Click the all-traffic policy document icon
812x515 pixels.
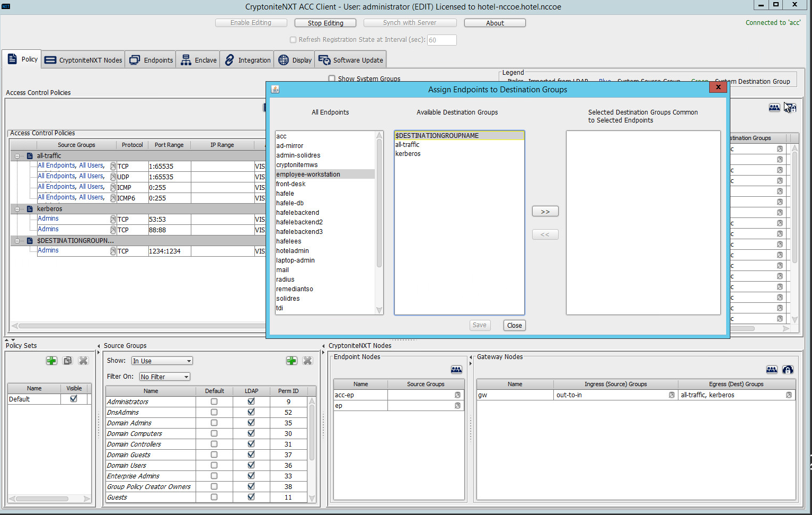coord(30,156)
